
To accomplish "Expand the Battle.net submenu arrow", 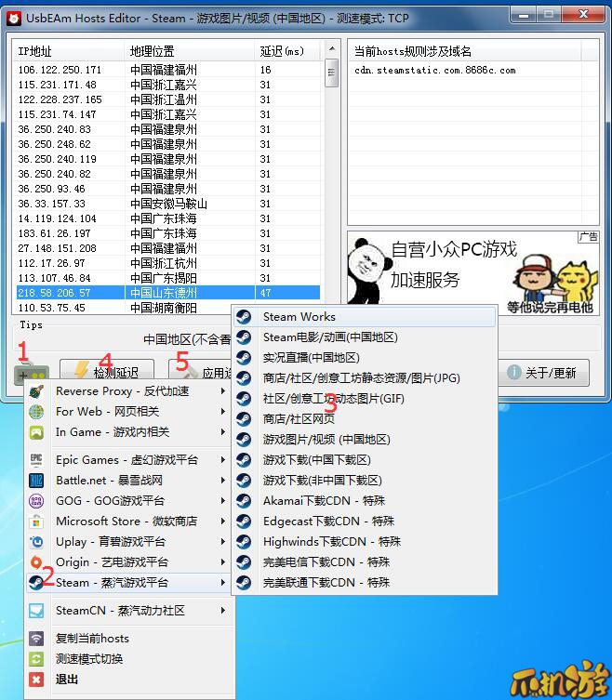I will (x=222, y=481).
